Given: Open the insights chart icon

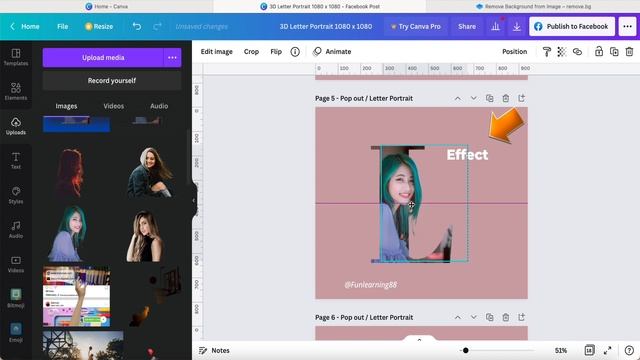Looking at the screenshot, I should click(496, 27).
